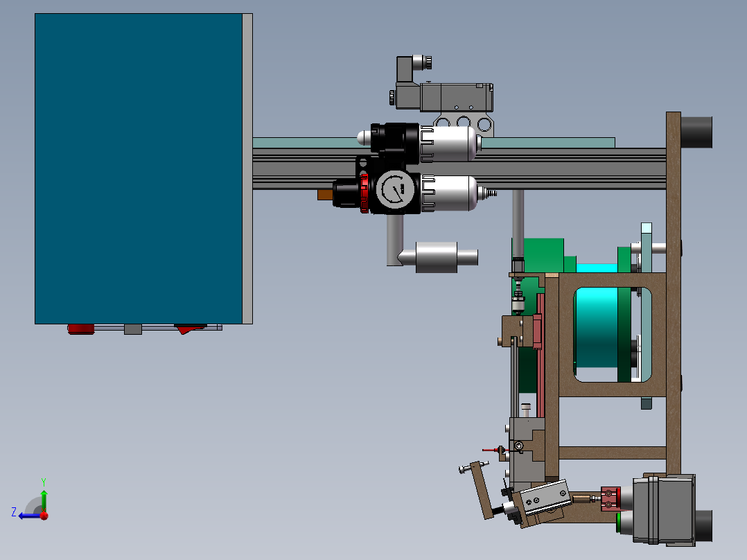The image size is (747, 560).
Task: Click the tall brown vertical frame plate
Action: click(673, 293)
